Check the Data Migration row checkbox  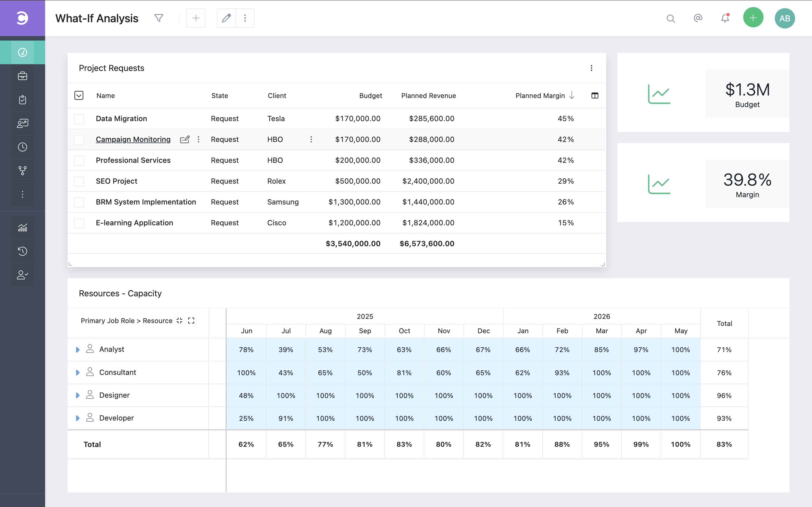tap(79, 119)
